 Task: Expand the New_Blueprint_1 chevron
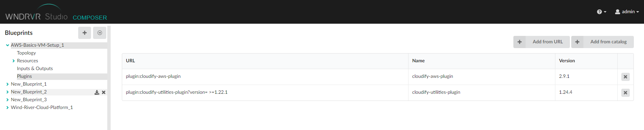(7, 84)
